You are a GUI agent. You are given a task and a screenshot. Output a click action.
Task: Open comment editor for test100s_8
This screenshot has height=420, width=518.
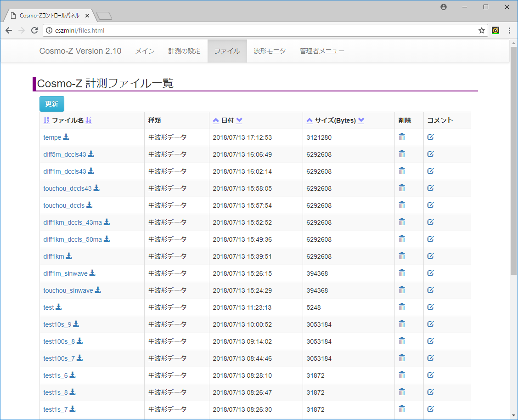coord(430,341)
